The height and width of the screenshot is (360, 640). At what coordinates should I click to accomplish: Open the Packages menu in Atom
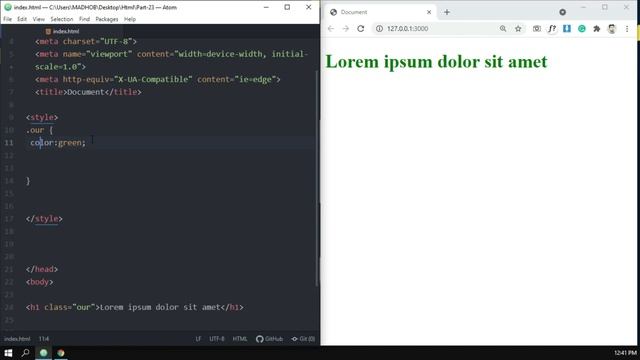tap(107, 19)
